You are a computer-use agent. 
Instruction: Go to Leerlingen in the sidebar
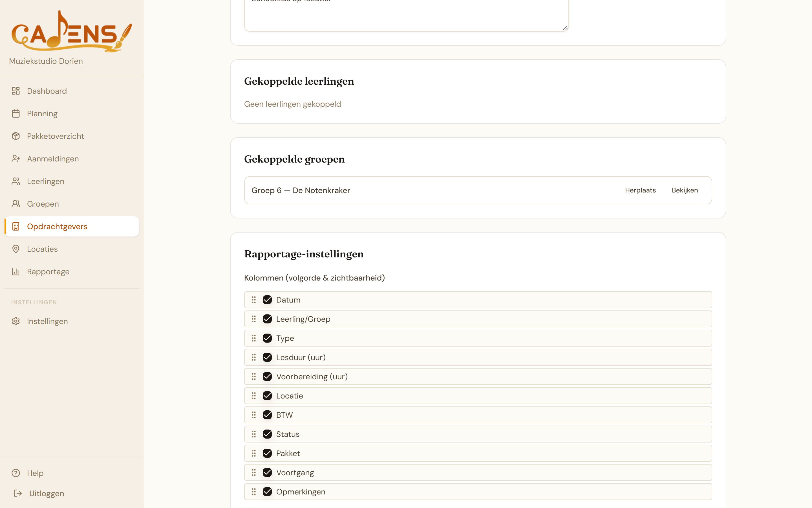72,181
